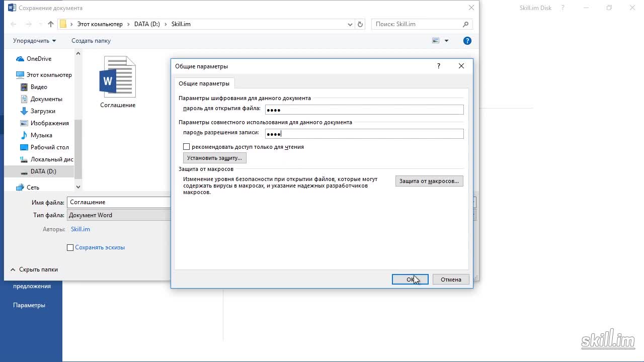This screenshot has height=362, width=644.
Task: Click the Установить защиту button
Action: 214,158
